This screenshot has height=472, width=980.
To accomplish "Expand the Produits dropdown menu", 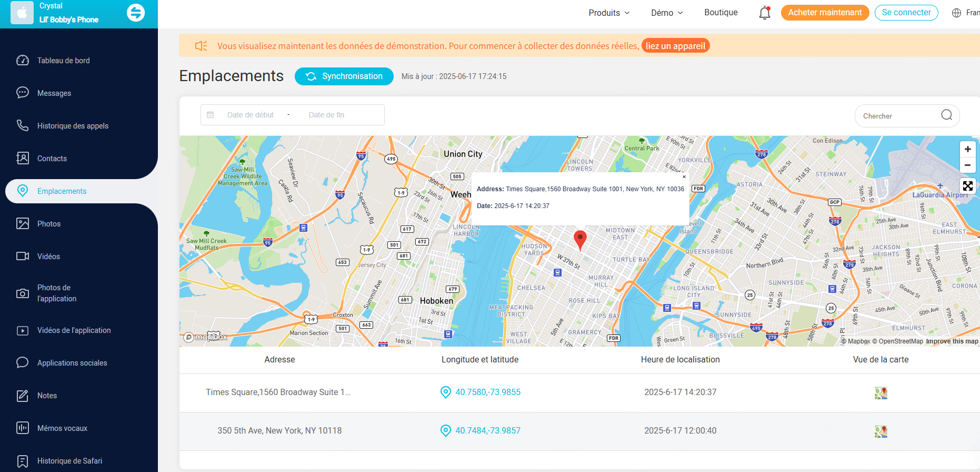I will point(609,13).
